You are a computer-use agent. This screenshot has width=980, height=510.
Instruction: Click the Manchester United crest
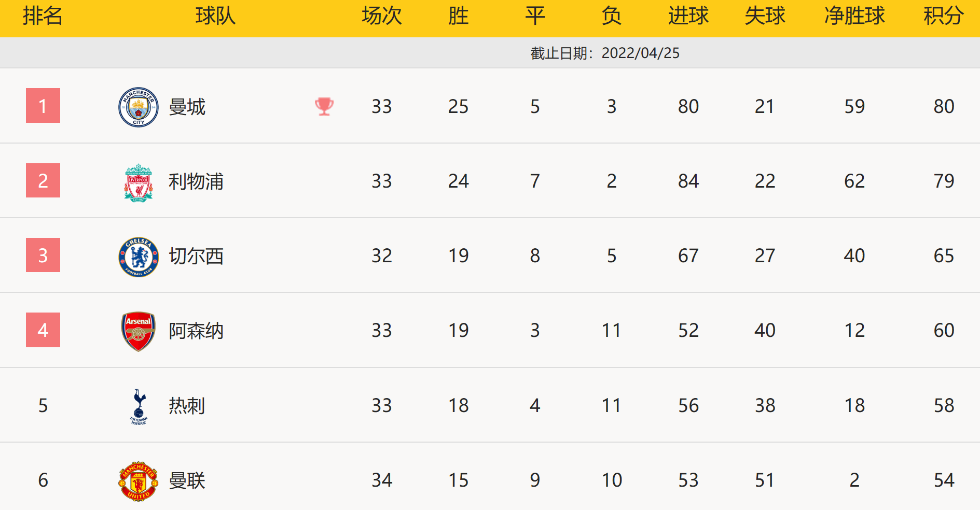click(139, 481)
